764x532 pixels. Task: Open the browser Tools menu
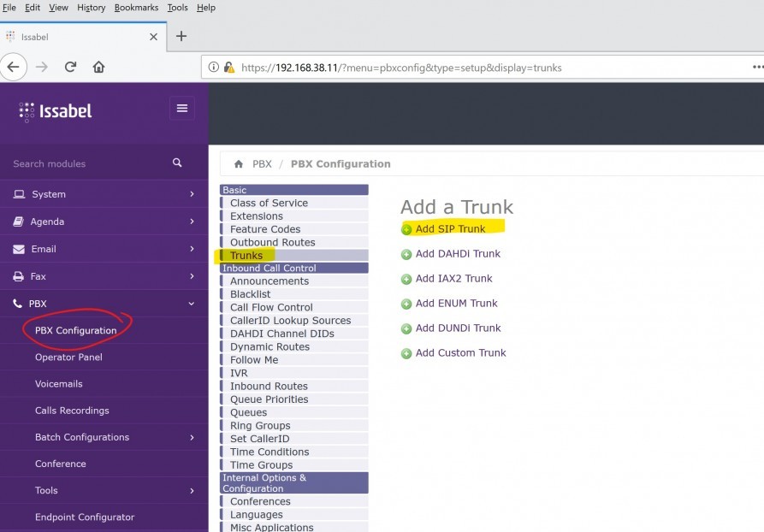(177, 8)
